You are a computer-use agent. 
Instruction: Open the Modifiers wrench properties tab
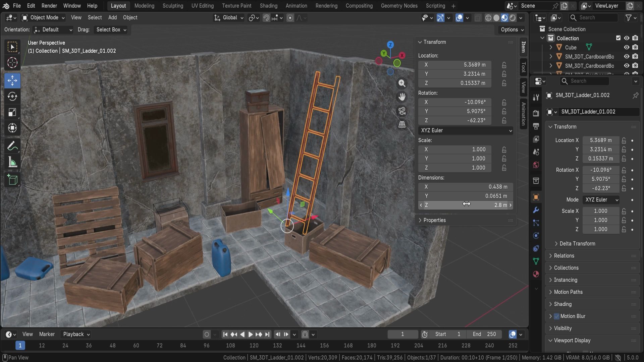pyautogui.click(x=536, y=210)
